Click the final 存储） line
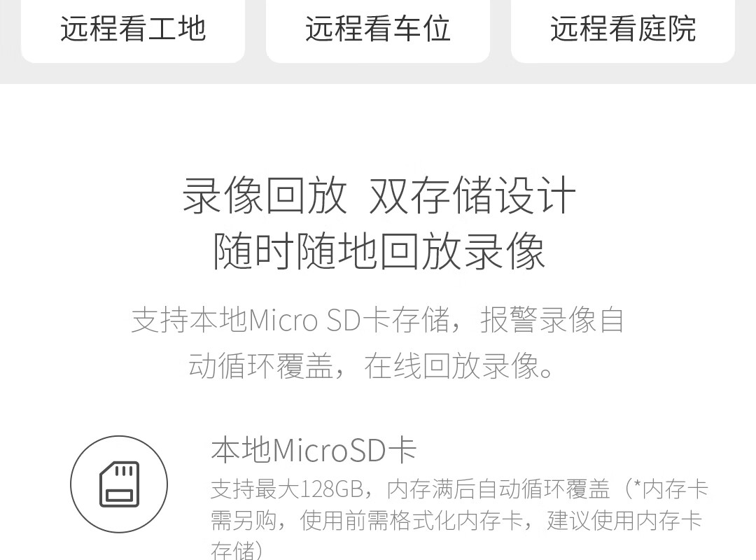The width and height of the screenshot is (756, 560). (x=237, y=550)
